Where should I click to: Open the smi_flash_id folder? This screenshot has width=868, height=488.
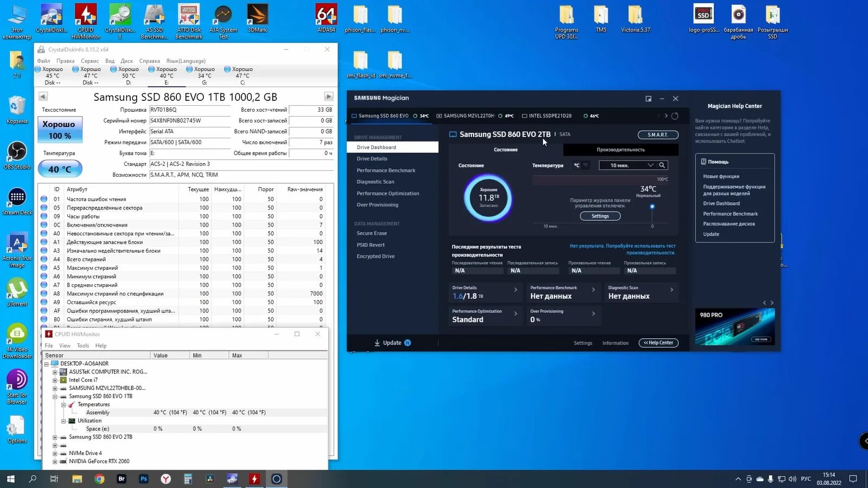tap(360, 65)
